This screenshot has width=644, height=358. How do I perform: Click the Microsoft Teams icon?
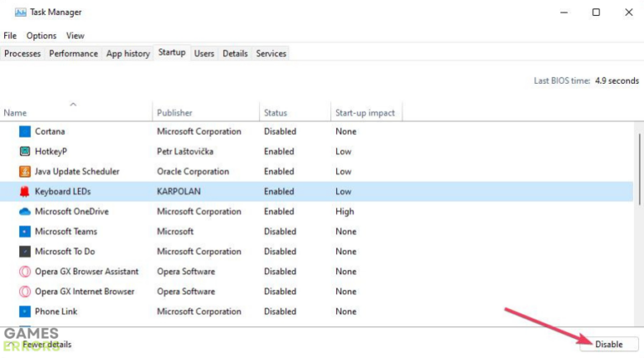coord(25,232)
